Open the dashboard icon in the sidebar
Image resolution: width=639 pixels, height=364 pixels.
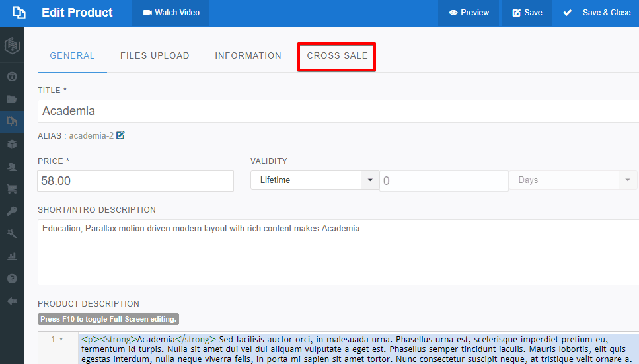12,77
